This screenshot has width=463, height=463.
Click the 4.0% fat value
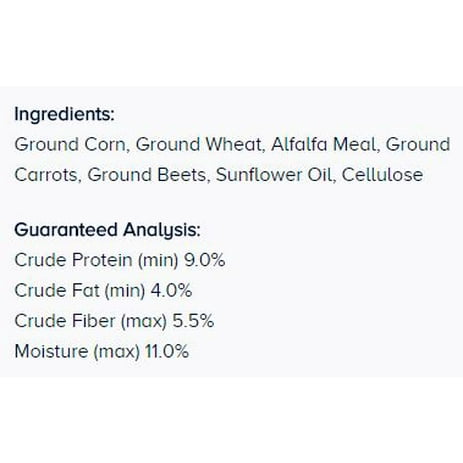171,290
